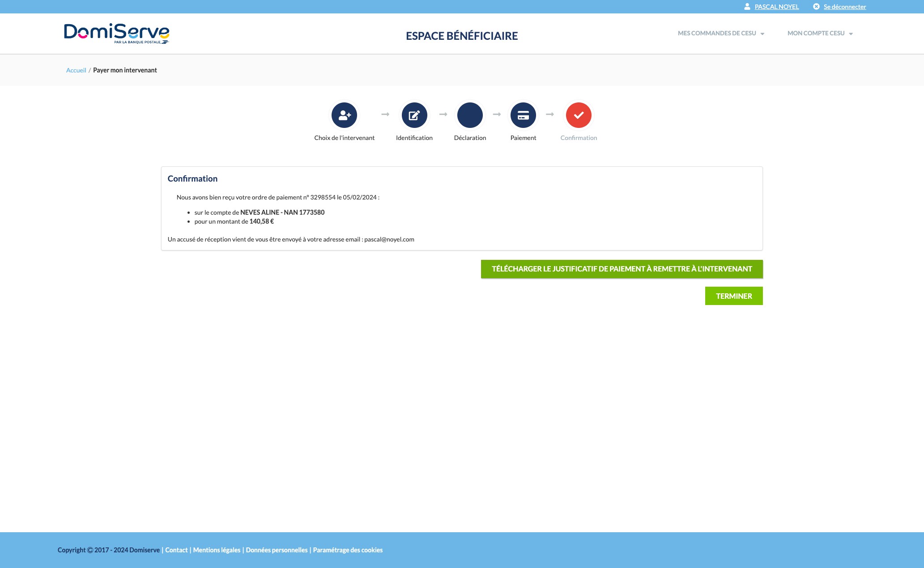This screenshot has height=568, width=924.
Task: Select the Choix de l'intervenant step icon
Action: click(x=344, y=115)
